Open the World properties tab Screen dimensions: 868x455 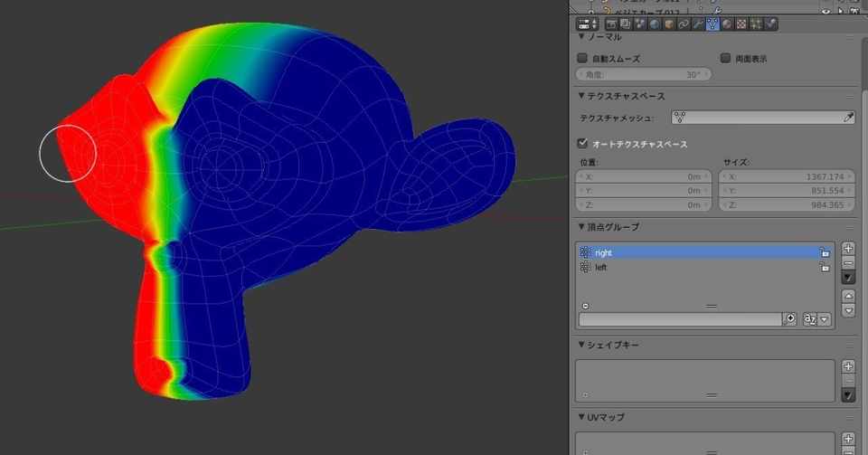(655, 24)
